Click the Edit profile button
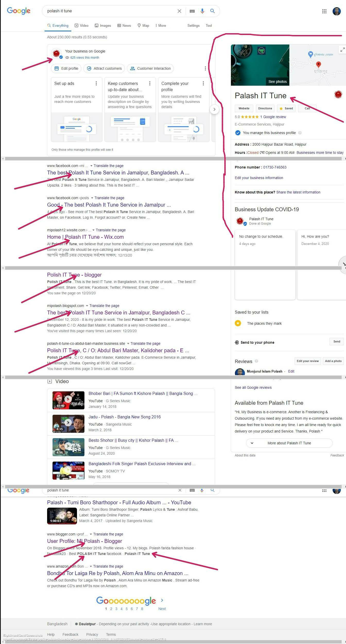 66,68
